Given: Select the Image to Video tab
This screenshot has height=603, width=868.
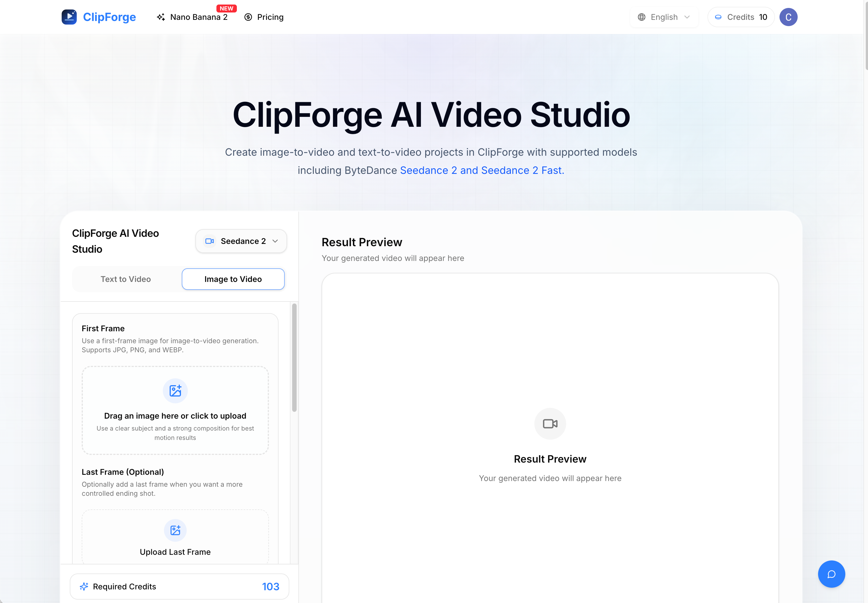Looking at the screenshot, I should click(233, 279).
